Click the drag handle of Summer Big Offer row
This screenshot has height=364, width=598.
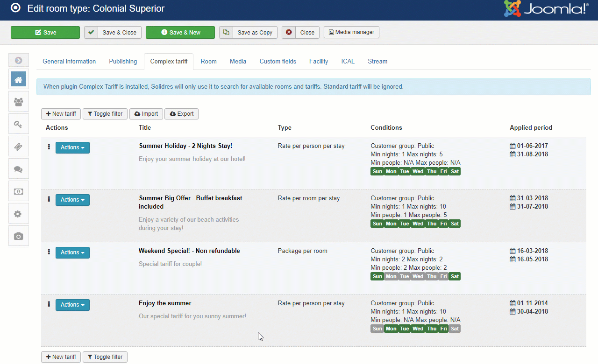coord(49,199)
